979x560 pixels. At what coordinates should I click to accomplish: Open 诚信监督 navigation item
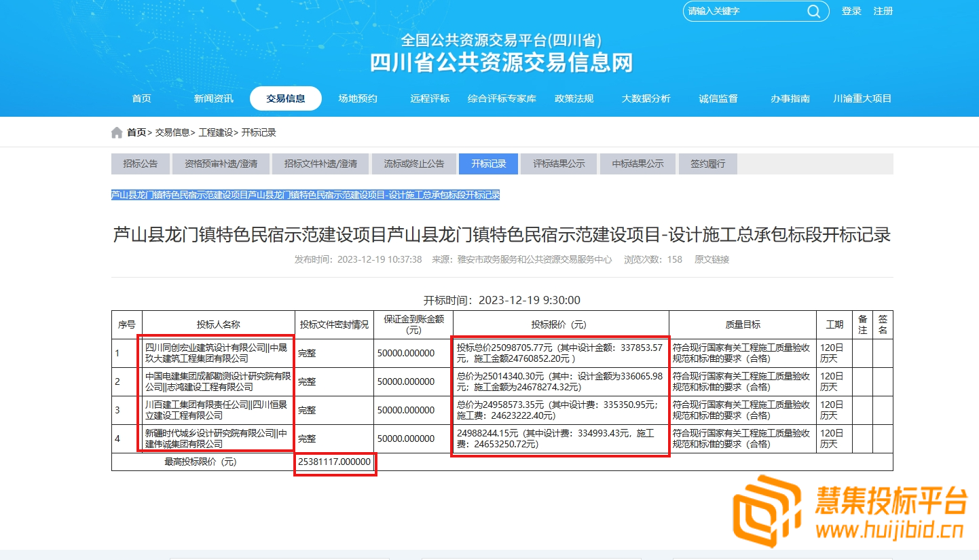tap(718, 98)
